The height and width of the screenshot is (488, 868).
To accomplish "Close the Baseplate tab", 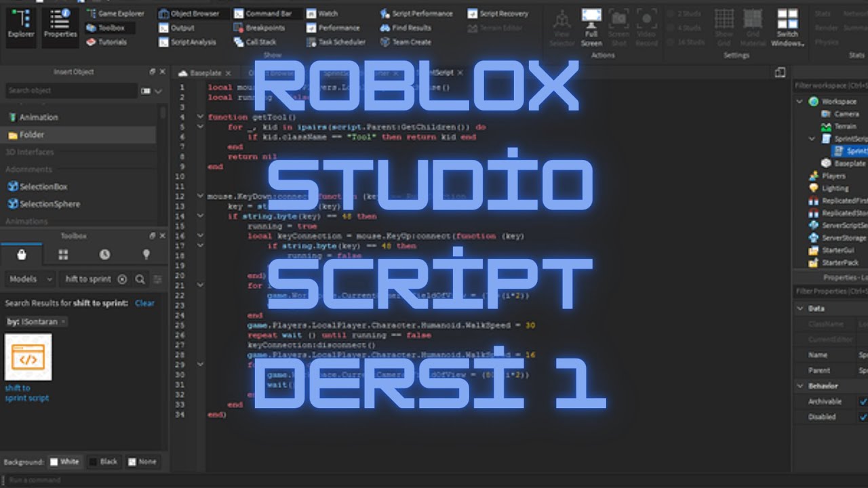I will click(228, 73).
